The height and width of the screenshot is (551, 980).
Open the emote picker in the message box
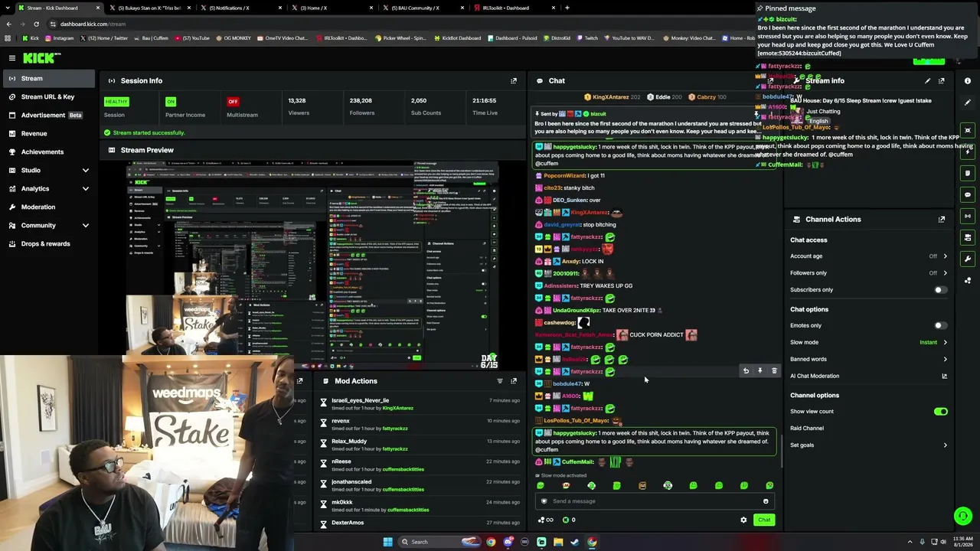click(x=766, y=501)
